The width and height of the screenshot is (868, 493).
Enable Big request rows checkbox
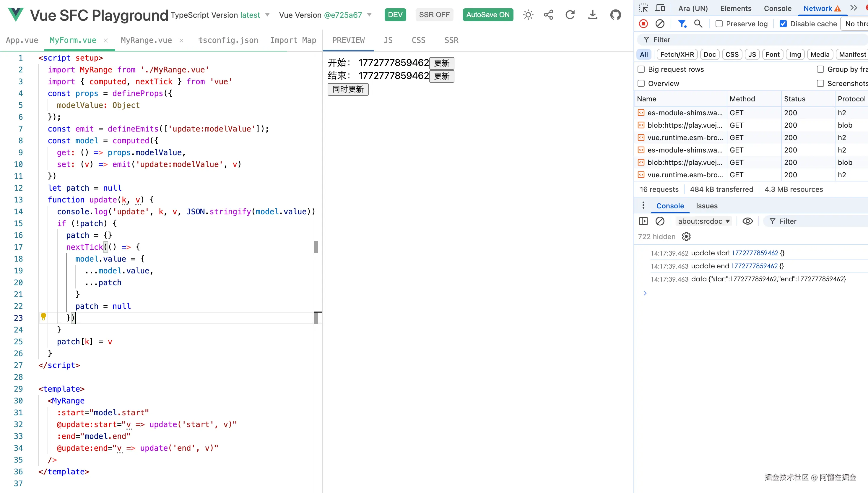[641, 69]
